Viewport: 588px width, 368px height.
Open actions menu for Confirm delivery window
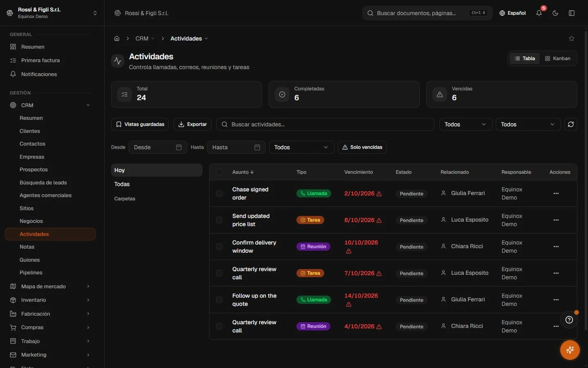pyautogui.click(x=556, y=247)
